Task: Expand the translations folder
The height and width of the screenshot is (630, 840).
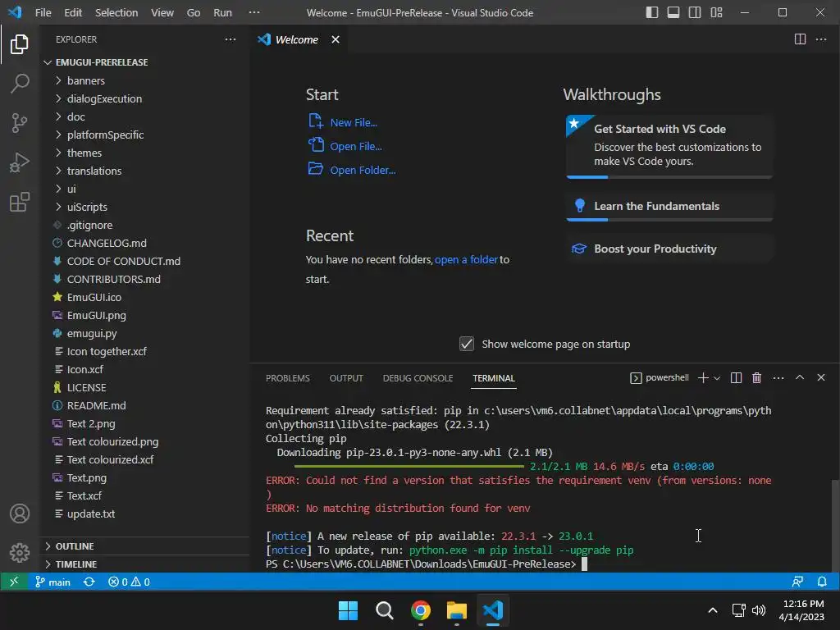Action: [94, 171]
